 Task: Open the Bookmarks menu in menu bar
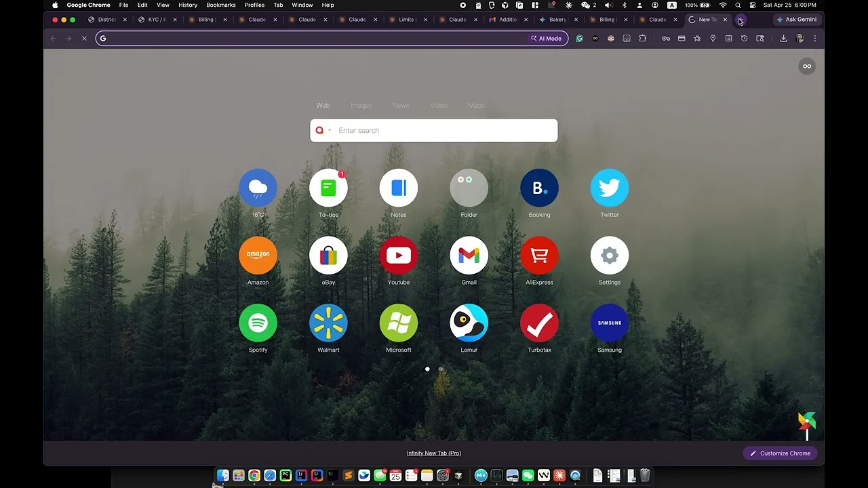click(221, 5)
